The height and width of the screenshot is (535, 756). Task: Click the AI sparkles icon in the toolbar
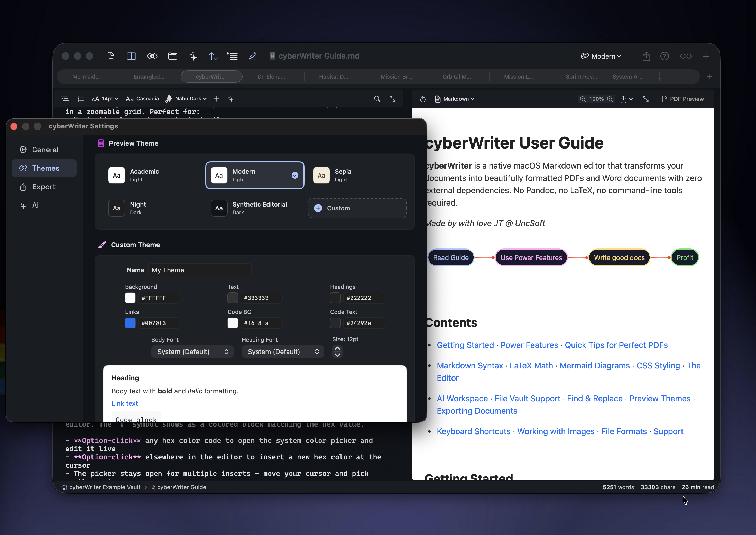pos(193,56)
